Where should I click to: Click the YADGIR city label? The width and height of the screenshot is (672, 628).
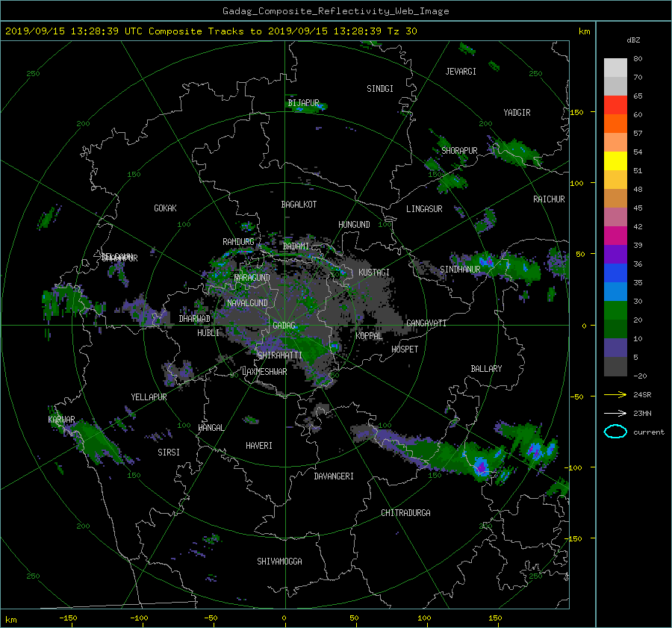517,113
